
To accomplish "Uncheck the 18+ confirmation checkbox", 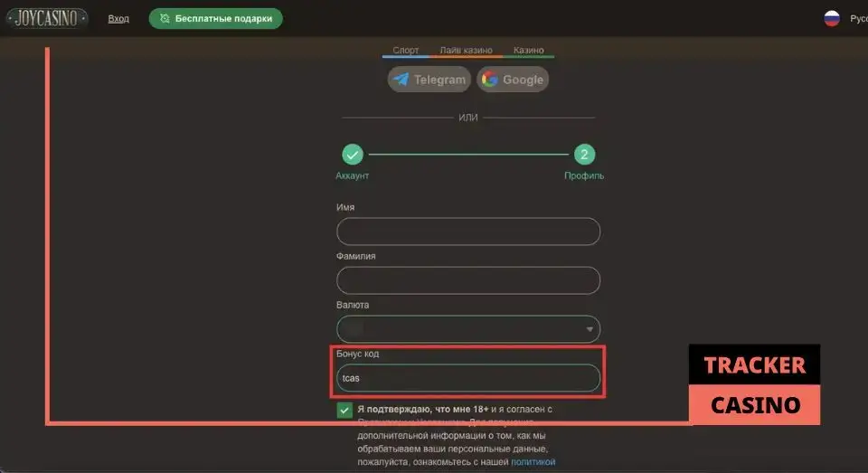I will click(x=344, y=411).
